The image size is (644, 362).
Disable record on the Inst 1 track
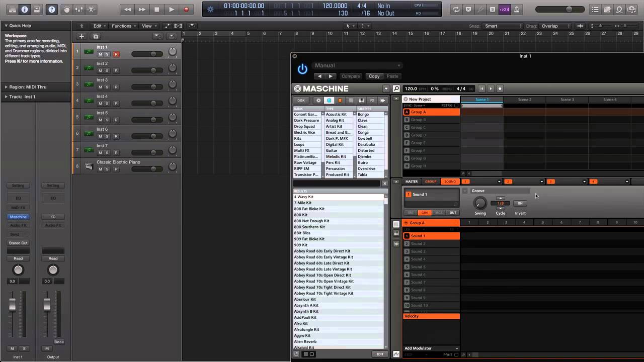(116, 54)
